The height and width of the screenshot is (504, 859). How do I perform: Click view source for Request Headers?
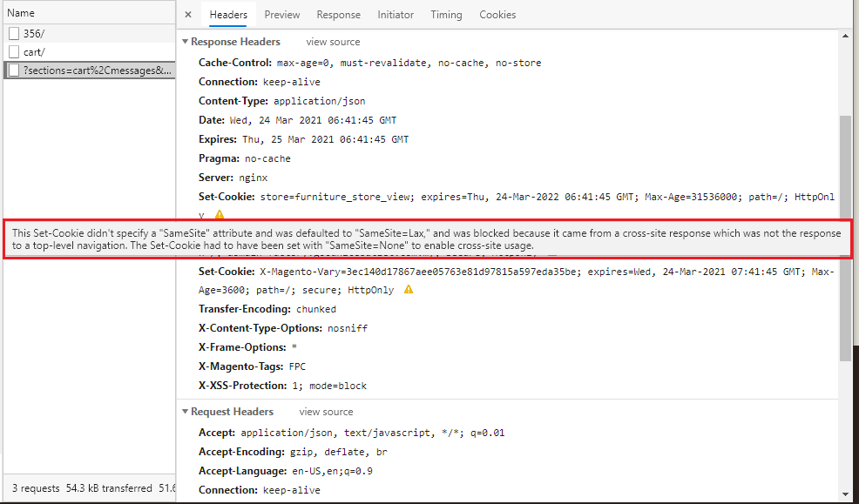click(x=326, y=411)
